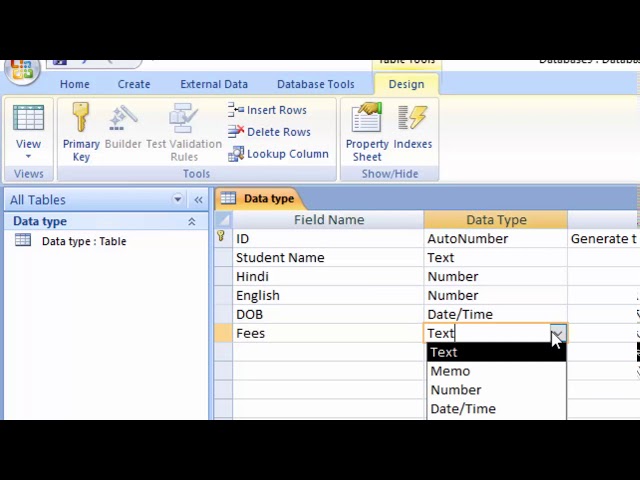Click the Field Name column header
Image resolution: width=640 pixels, height=480 pixels.
pos(329,220)
